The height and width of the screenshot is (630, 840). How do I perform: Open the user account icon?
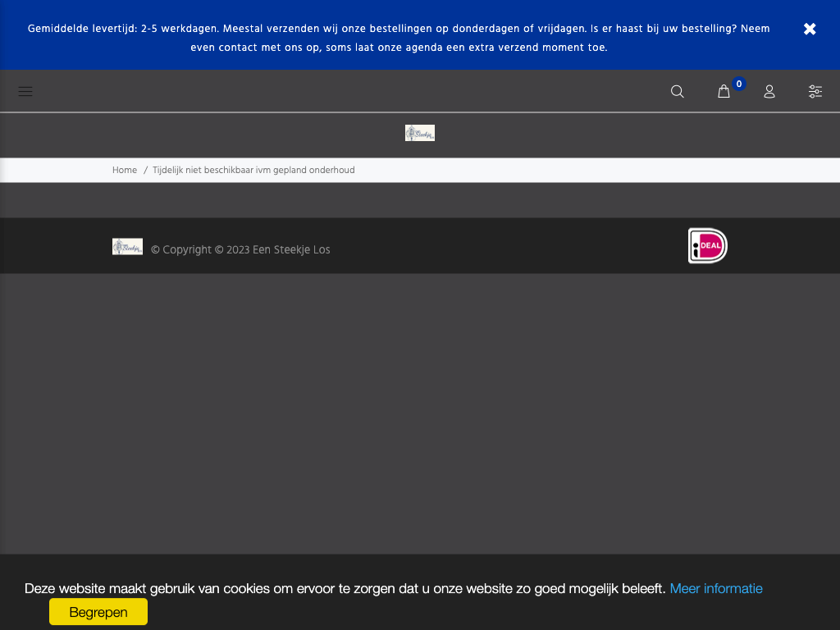coord(769,91)
